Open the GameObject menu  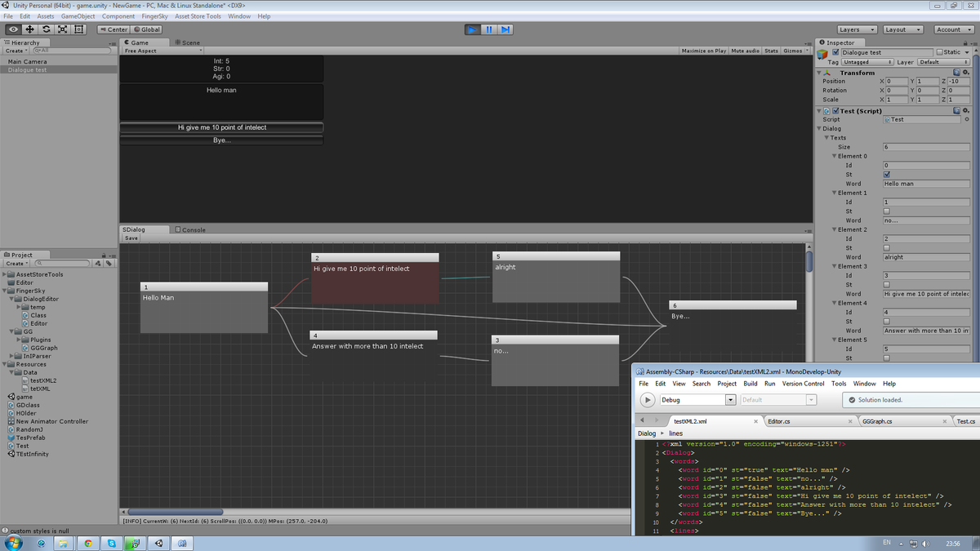[78, 16]
